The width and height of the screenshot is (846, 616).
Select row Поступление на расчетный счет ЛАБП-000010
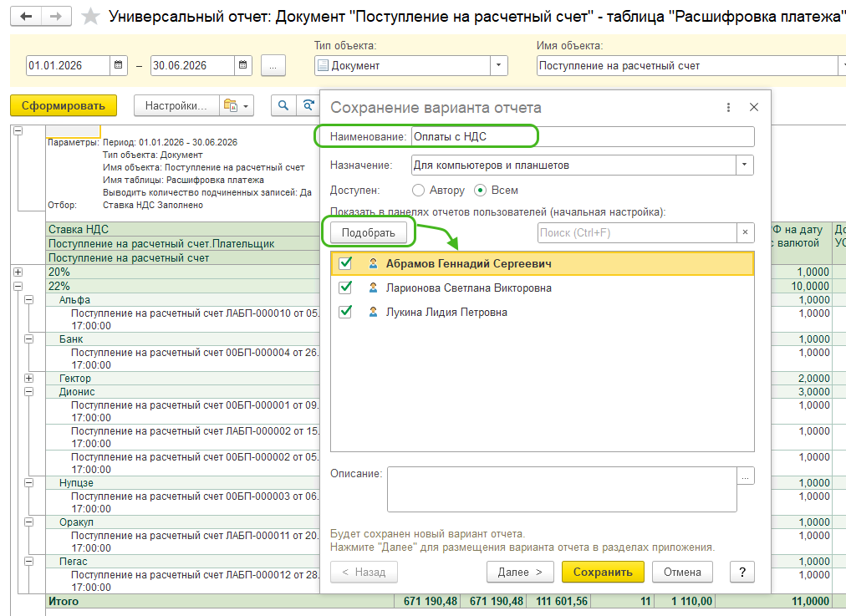183,319
